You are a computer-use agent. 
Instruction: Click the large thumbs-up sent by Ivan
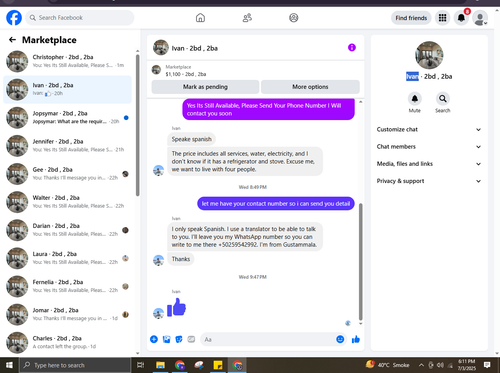coord(176,307)
